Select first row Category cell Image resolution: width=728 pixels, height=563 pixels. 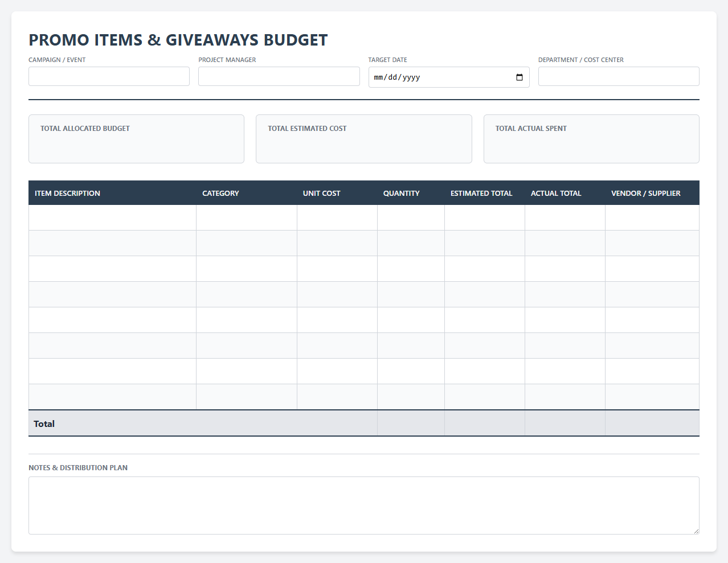click(x=247, y=217)
